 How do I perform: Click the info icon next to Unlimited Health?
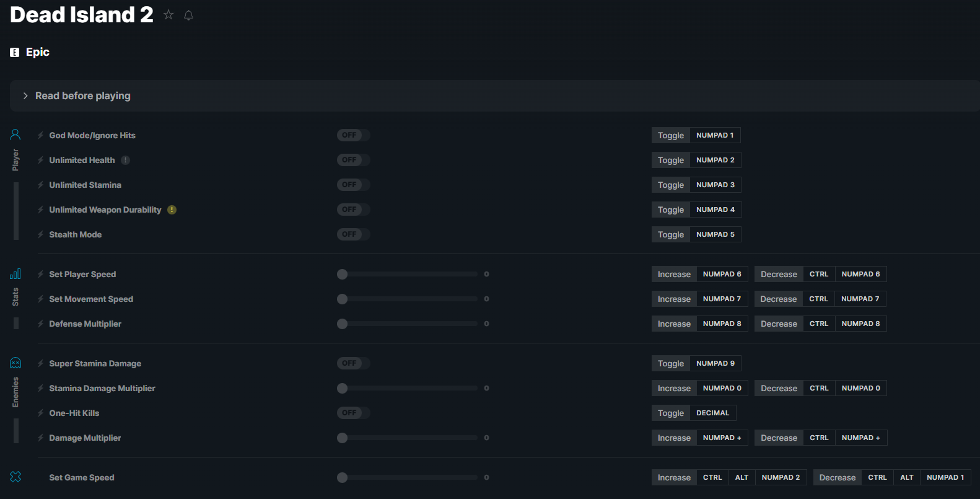coord(125,160)
